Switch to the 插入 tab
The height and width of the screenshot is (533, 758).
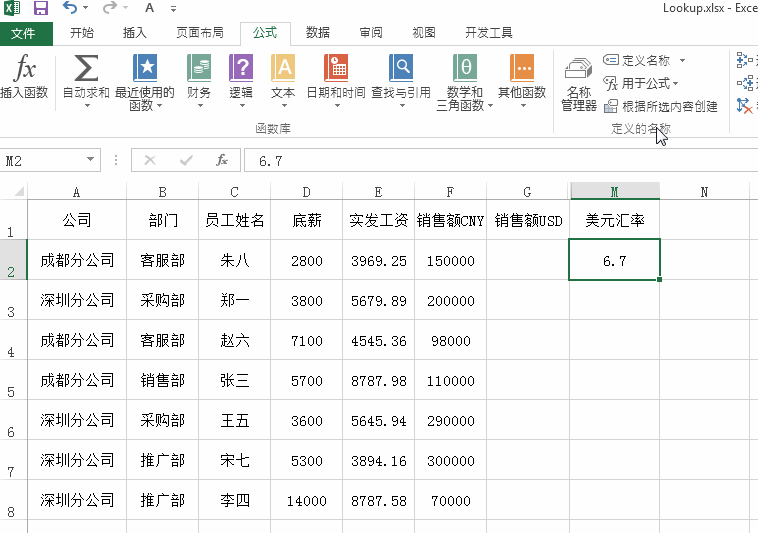134,32
